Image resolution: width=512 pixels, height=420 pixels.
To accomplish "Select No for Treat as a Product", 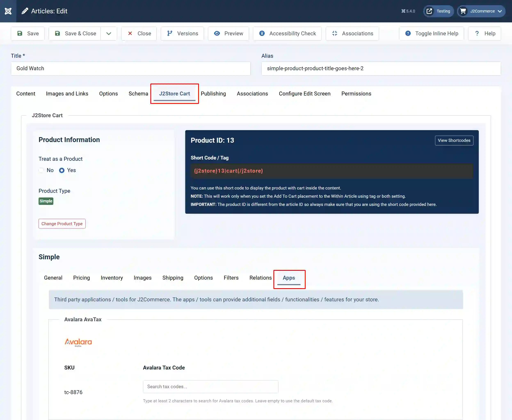I will (41, 170).
